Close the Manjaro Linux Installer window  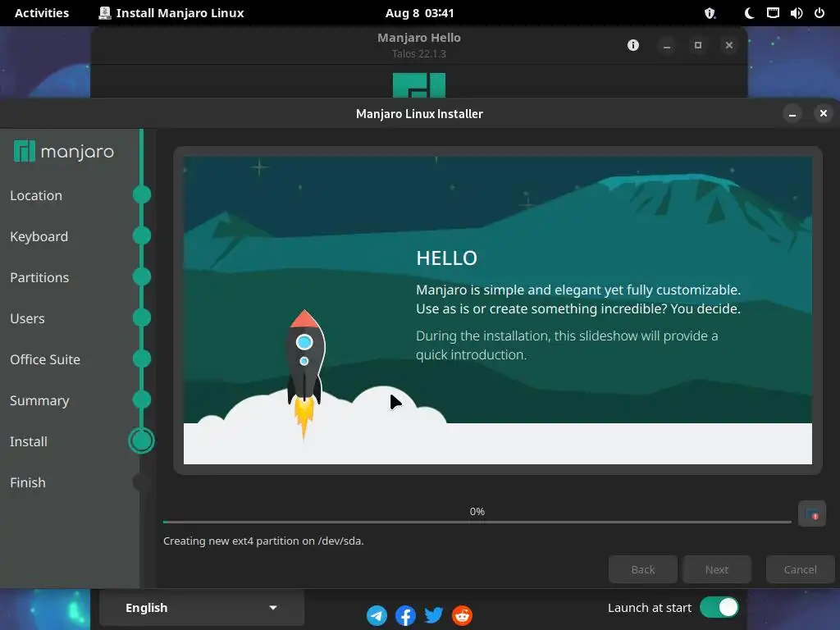pos(824,113)
